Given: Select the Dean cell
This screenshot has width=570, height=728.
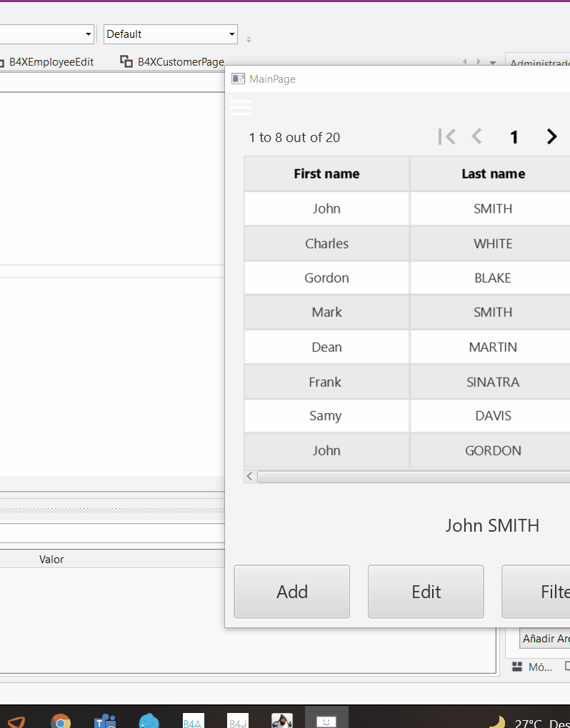Looking at the screenshot, I should 326,347.
